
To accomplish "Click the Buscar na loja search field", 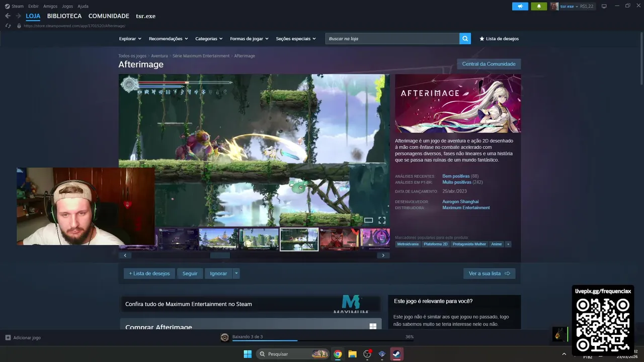I will click(x=392, y=39).
